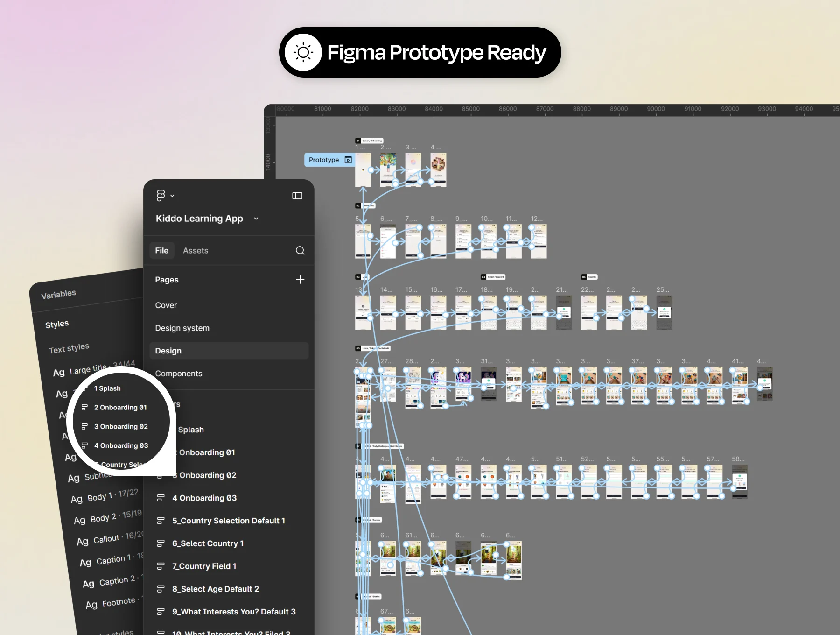Click the Text styles label
The image size is (840, 635).
69,348
